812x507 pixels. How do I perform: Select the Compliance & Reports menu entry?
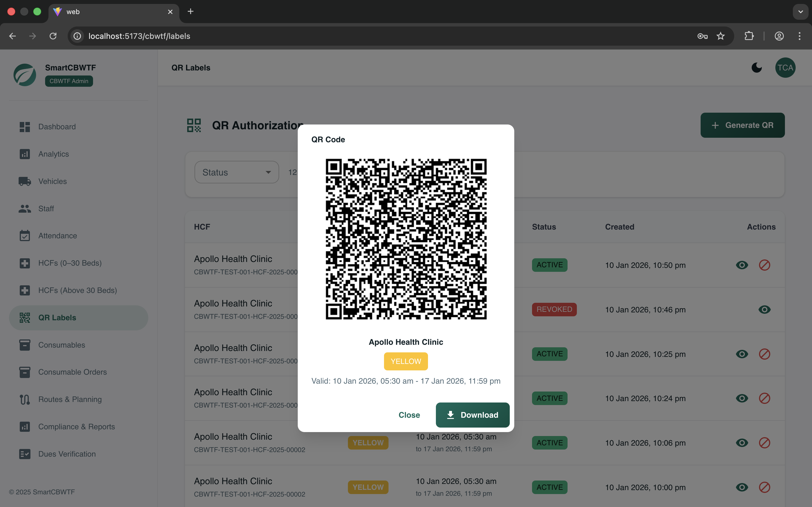[76, 426]
